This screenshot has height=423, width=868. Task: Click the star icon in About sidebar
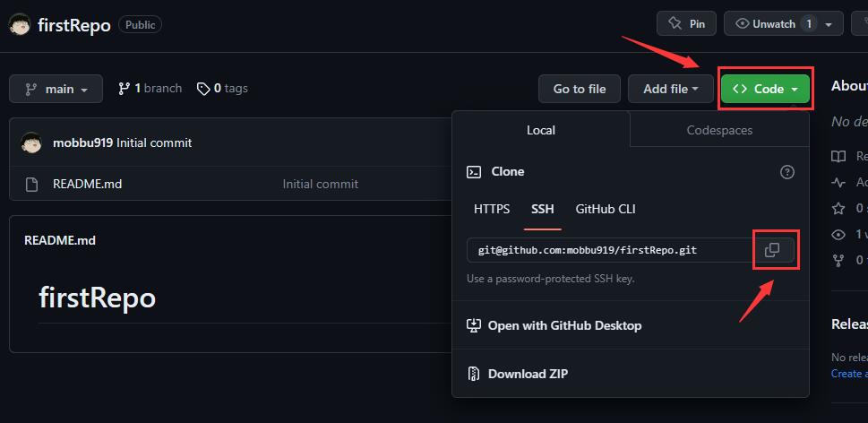[838, 208]
